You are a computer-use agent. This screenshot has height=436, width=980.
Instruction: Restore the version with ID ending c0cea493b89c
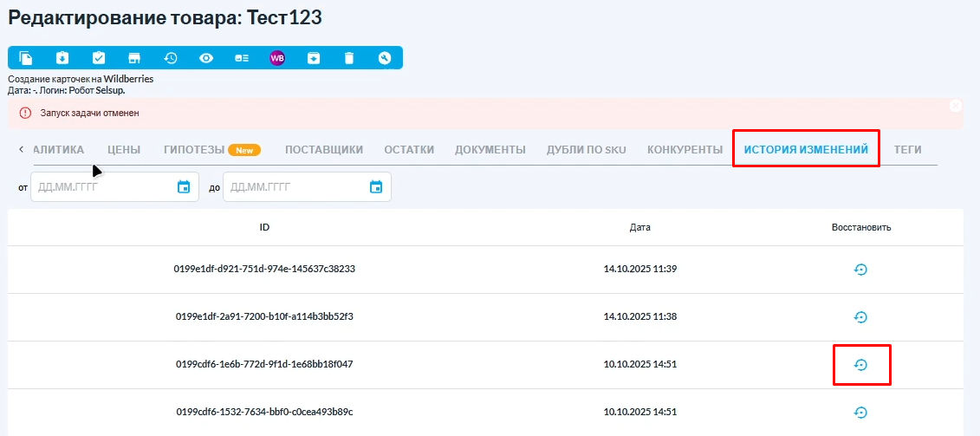[860, 413]
